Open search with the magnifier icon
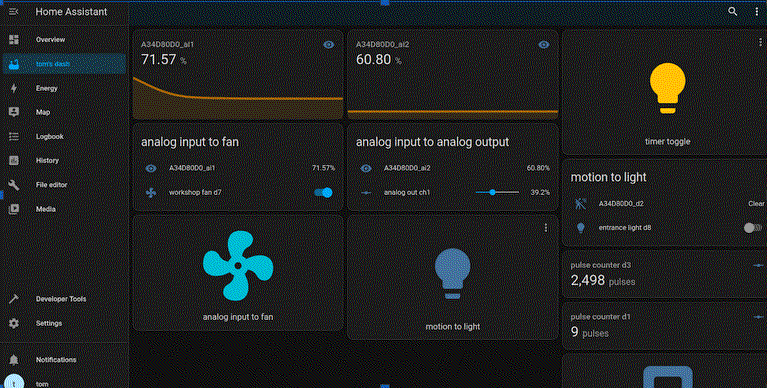Image resolution: width=767 pixels, height=388 pixels. 732,11
